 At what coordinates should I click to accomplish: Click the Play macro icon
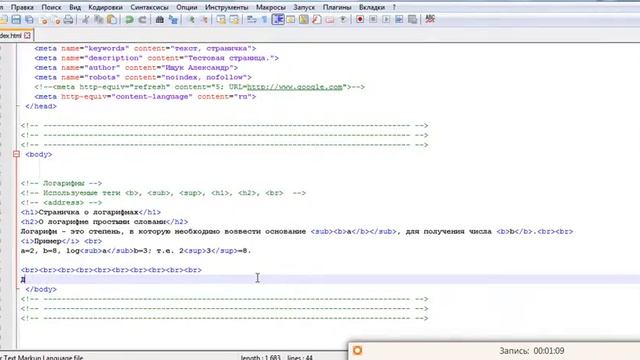(x=386, y=19)
